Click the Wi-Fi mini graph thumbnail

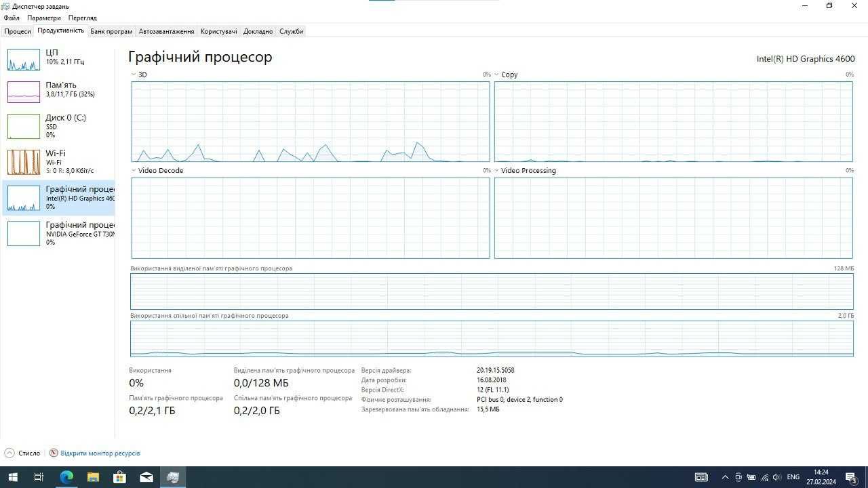tap(24, 162)
